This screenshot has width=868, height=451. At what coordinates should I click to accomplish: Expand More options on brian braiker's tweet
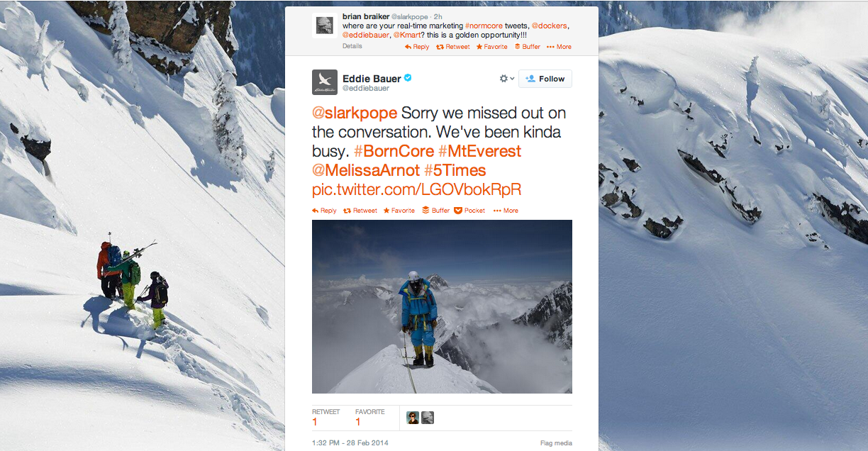[x=559, y=47]
